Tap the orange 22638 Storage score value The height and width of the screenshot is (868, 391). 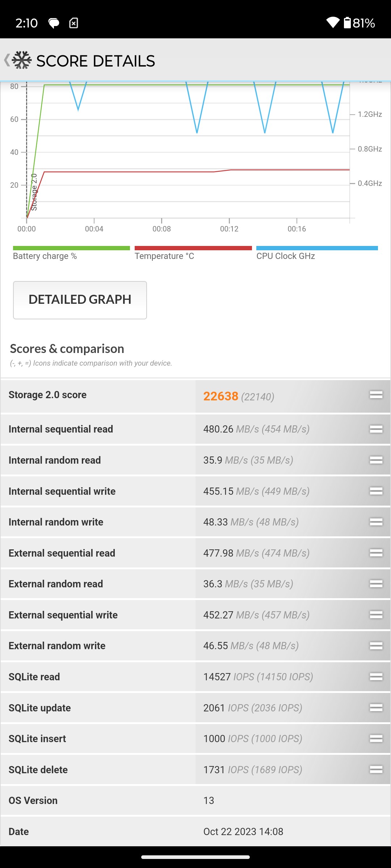221,396
